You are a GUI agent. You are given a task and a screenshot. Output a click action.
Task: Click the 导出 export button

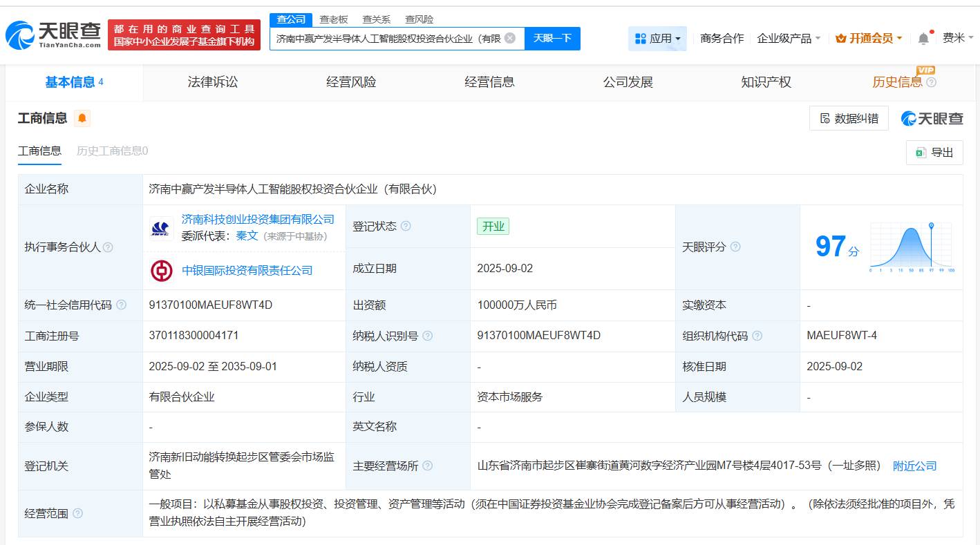(934, 153)
